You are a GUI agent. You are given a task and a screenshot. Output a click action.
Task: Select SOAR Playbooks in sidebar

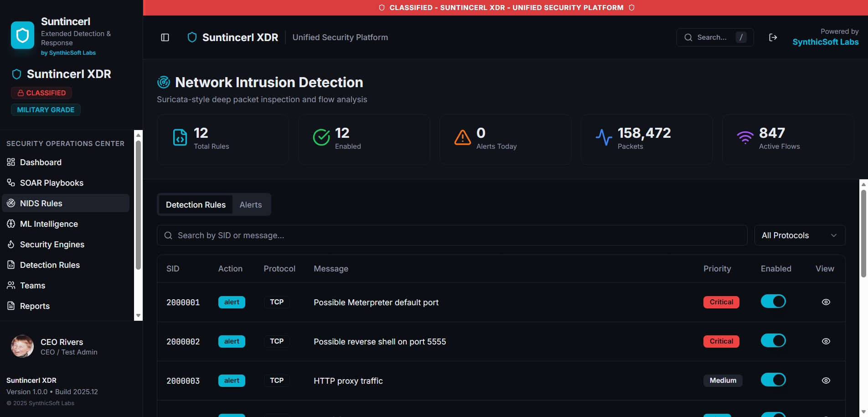(x=51, y=182)
